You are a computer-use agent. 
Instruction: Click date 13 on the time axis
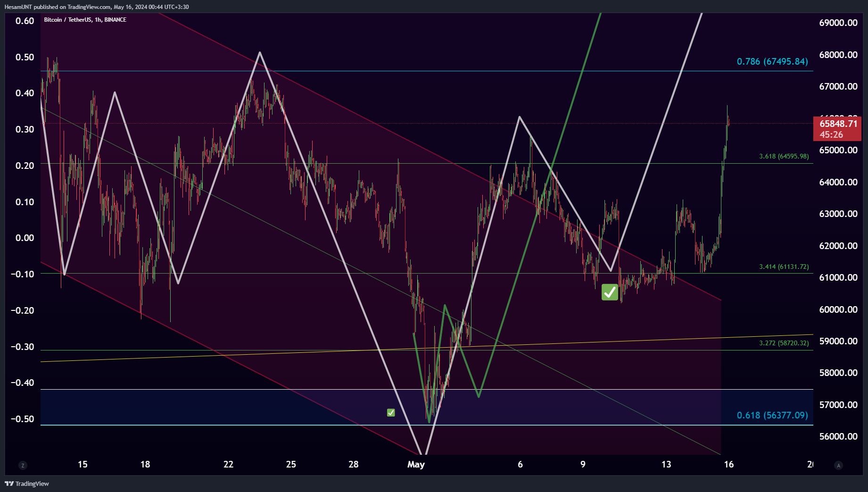coord(666,464)
